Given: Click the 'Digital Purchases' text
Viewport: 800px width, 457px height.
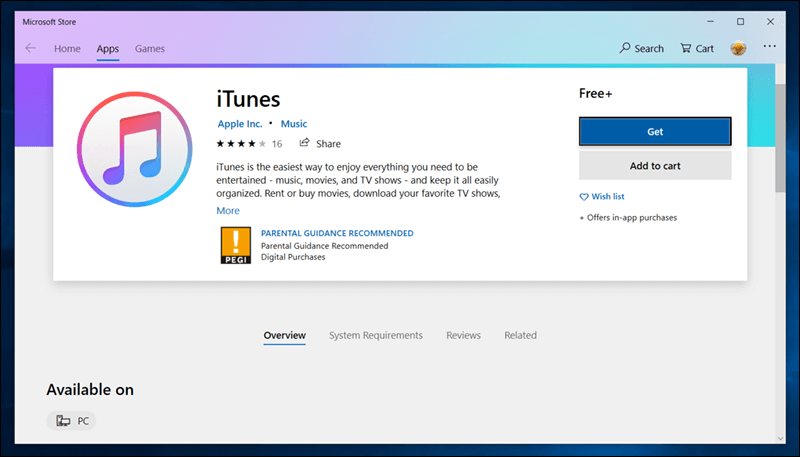Looking at the screenshot, I should [x=293, y=257].
